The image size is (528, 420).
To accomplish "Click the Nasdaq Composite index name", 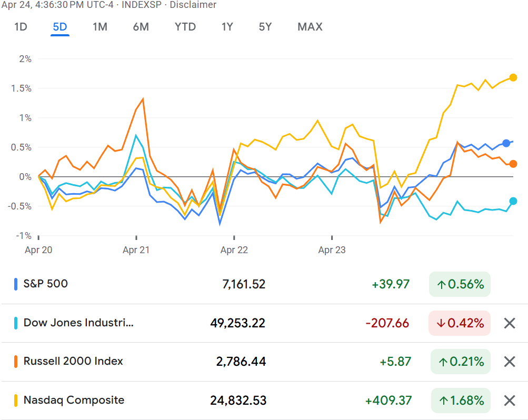I will pos(74,400).
